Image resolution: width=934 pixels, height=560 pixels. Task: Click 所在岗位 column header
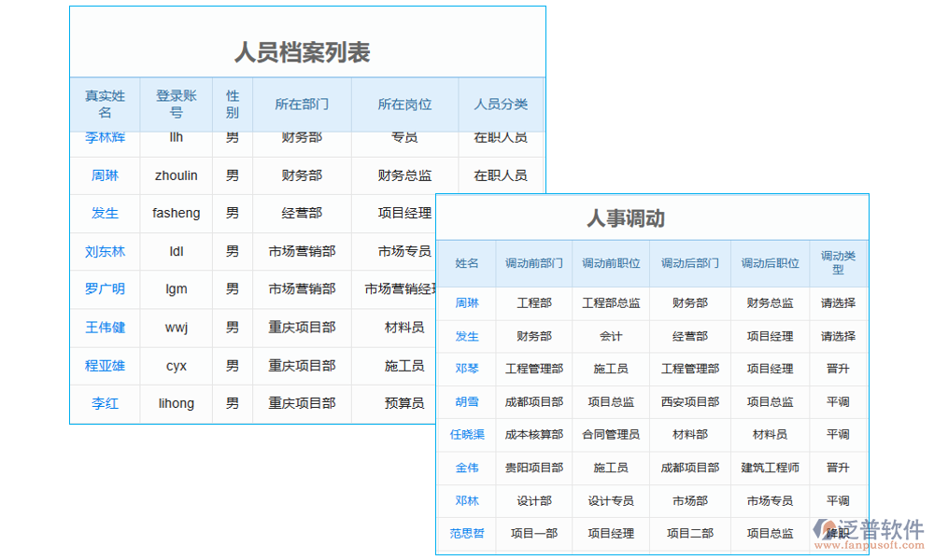click(404, 105)
